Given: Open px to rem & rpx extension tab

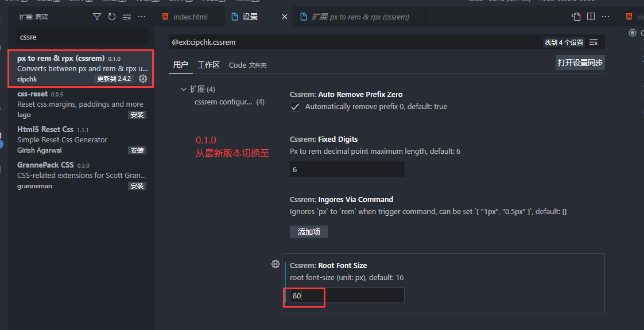Looking at the screenshot, I should (x=359, y=17).
